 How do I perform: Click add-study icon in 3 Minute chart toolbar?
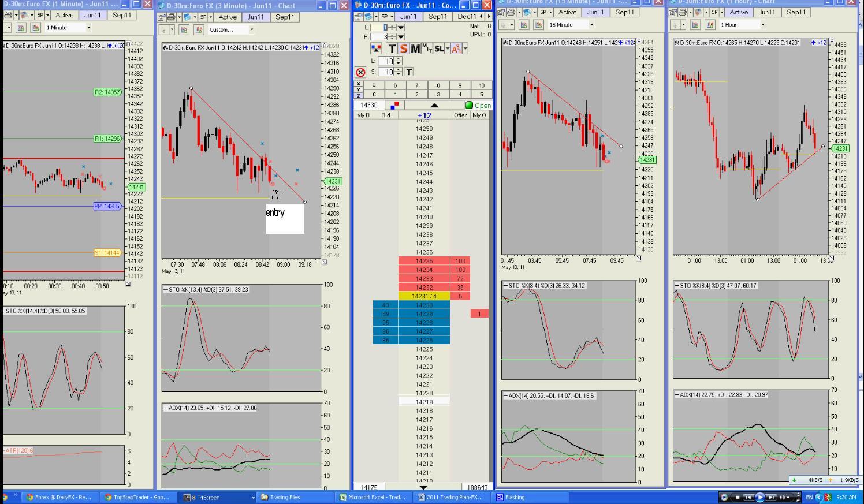[x=184, y=30]
